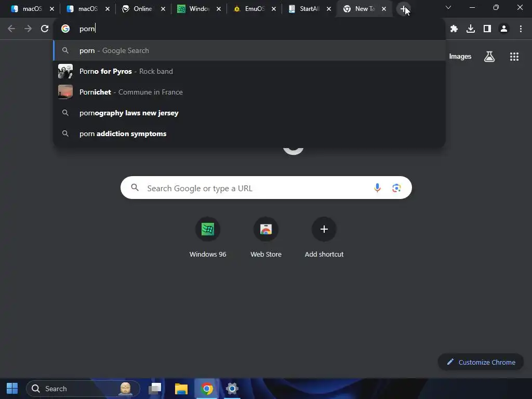Toggle the side panel icon
This screenshot has height=399, width=532.
click(487, 29)
